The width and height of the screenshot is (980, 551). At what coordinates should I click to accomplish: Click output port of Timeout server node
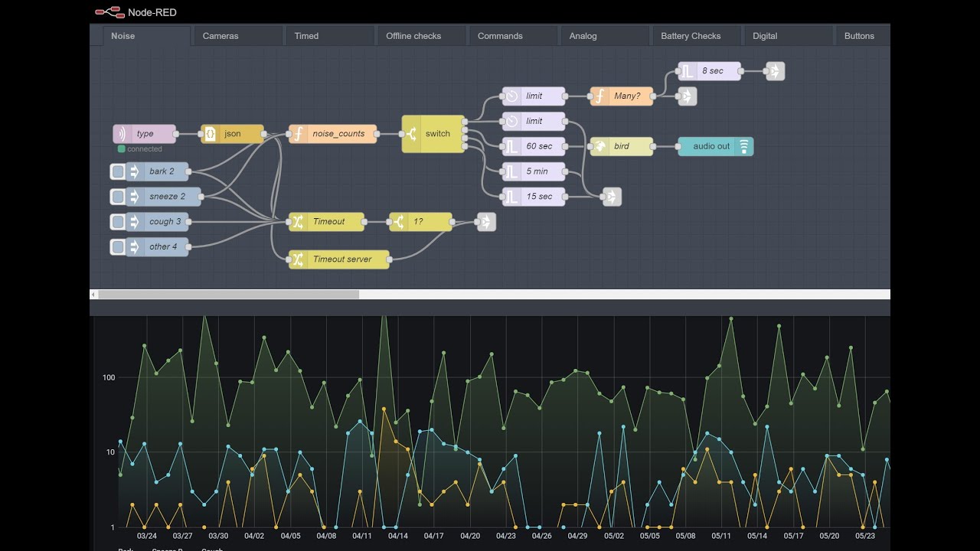tap(389, 259)
